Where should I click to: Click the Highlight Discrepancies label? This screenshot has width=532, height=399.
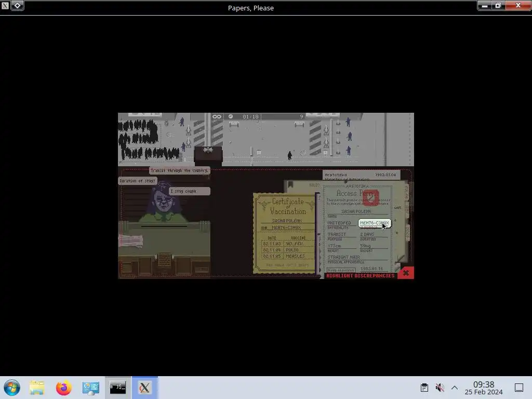pos(361,276)
